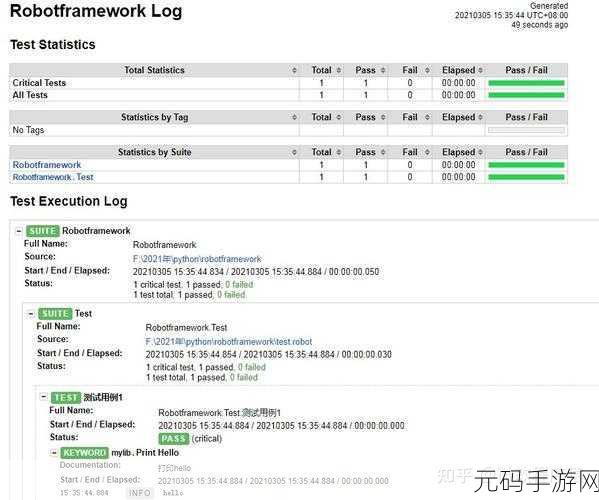Viewport: 599px width, 500px height.
Task: Click the log timestamp 15:35:44.884
Action: pyautogui.click(x=84, y=493)
